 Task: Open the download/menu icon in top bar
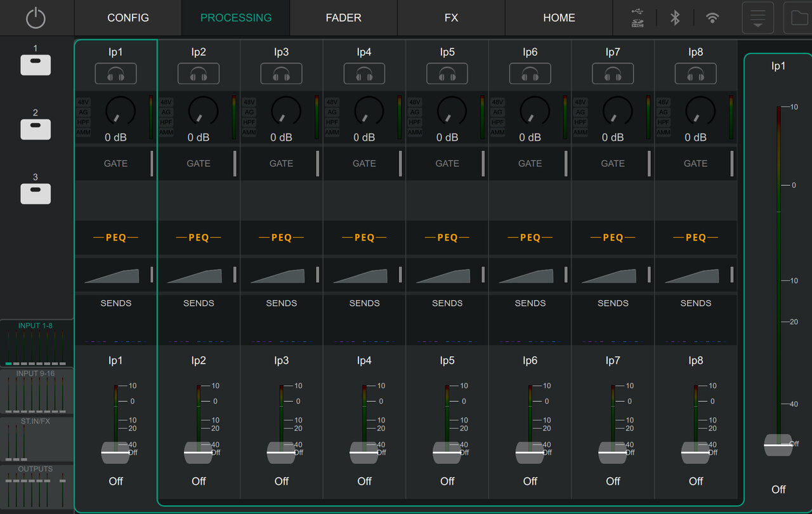(x=758, y=18)
